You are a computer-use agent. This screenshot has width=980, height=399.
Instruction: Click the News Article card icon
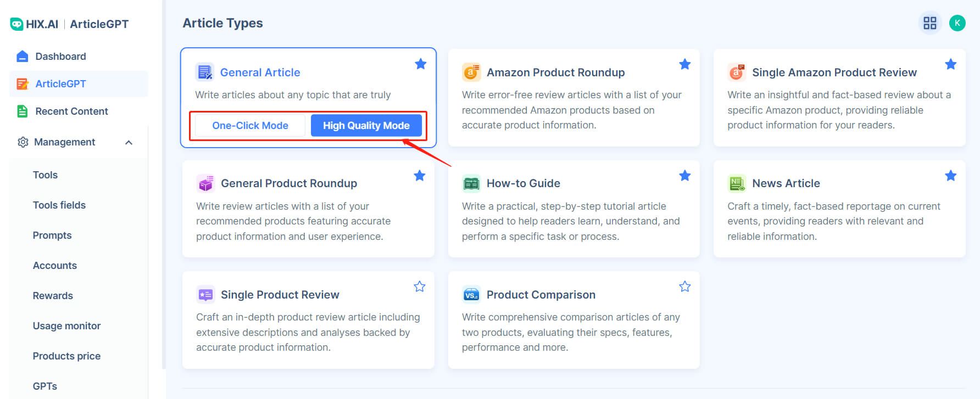pos(737,183)
